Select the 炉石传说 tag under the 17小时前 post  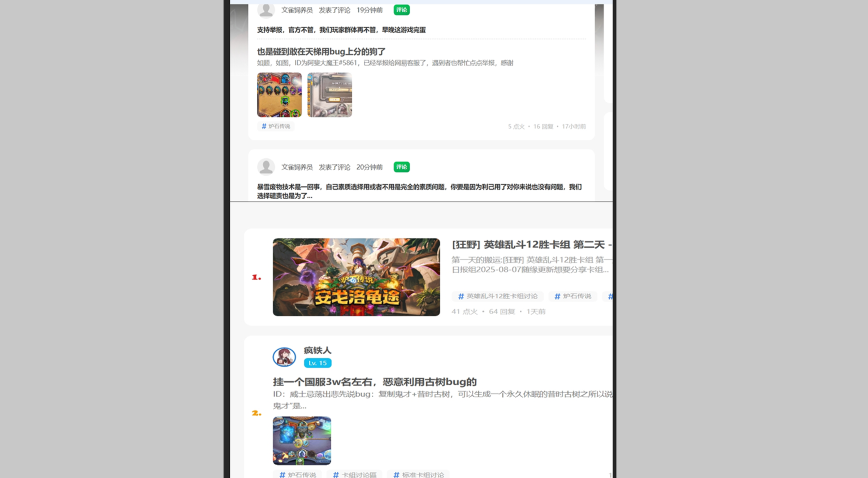[276, 127]
